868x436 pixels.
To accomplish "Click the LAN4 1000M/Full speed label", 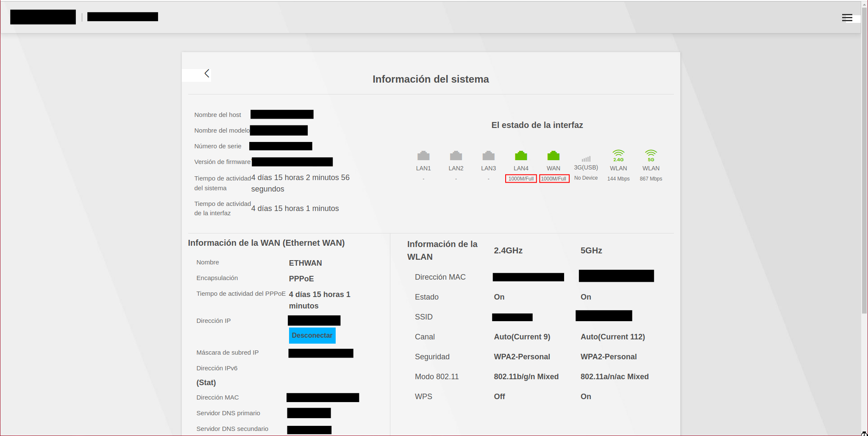I will click(521, 179).
